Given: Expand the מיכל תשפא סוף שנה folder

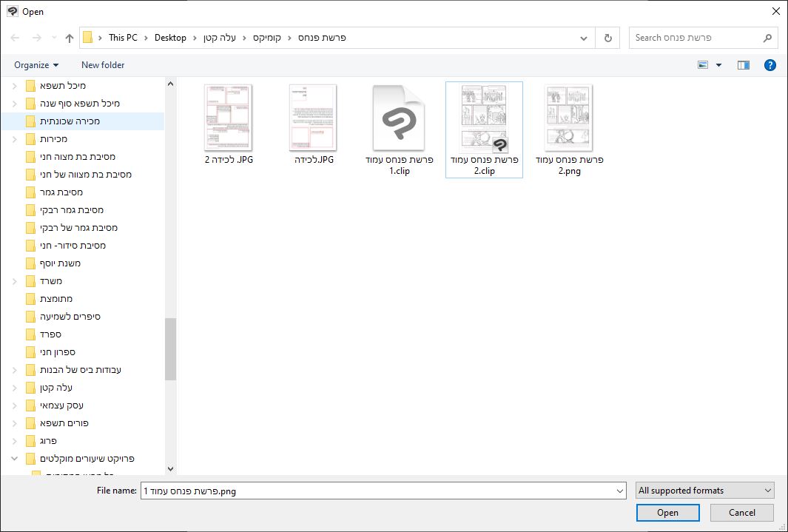Looking at the screenshot, I should pyautogui.click(x=15, y=104).
